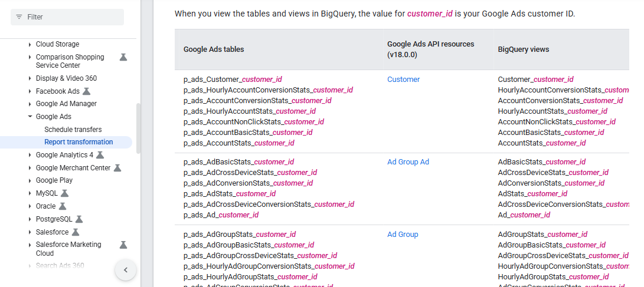Click the AdGroupCrossDeviceStats view name
Screen dimensions: 644x287
(563, 256)
